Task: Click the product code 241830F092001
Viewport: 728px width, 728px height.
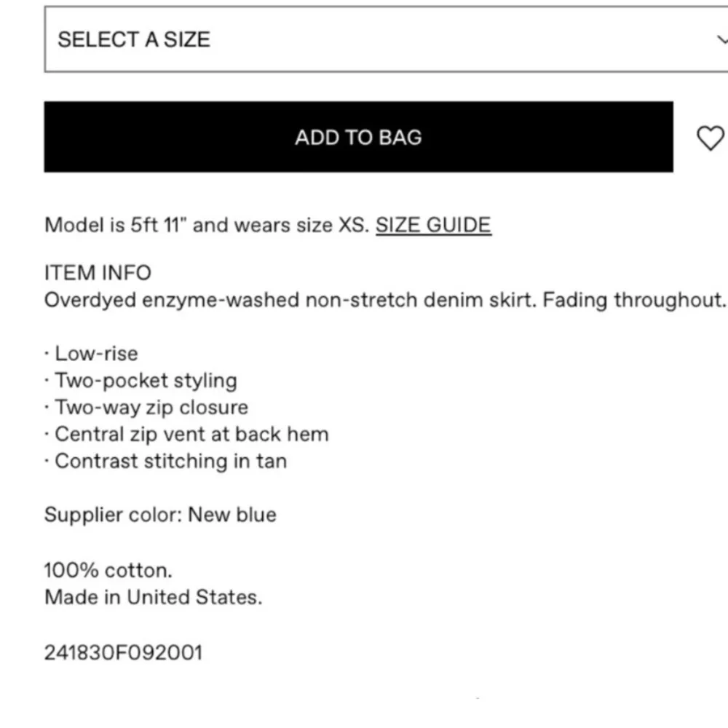Action: pyautogui.click(x=123, y=652)
